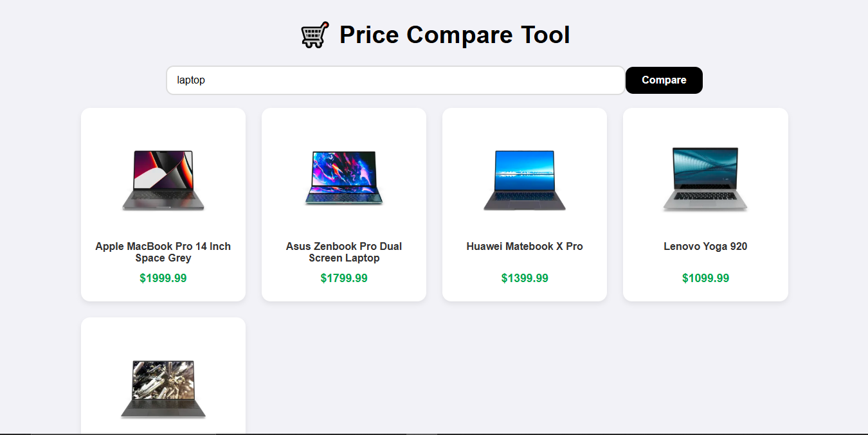
Task: Select the Apple MacBook Pro 14 Inch title
Action: 163,252
